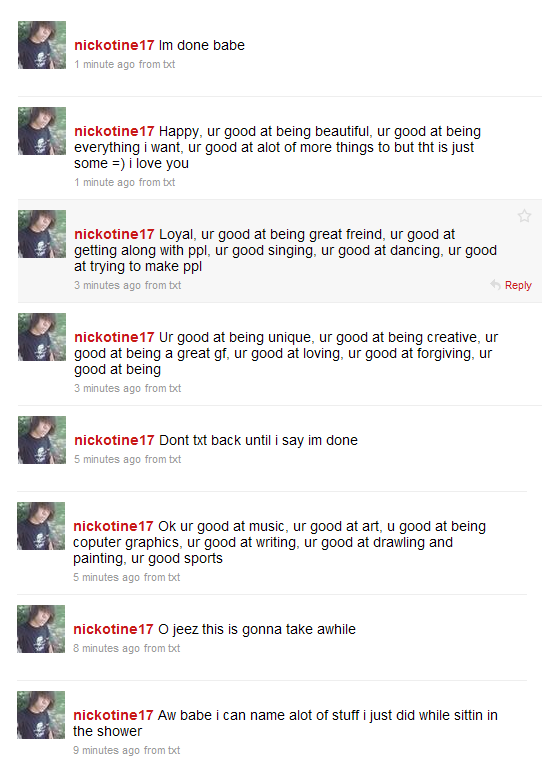The height and width of the screenshot is (780, 542).
Task: Open '8 minutes ago' timestamp of 'O jeez' tweet
Action: pos(106,648)
